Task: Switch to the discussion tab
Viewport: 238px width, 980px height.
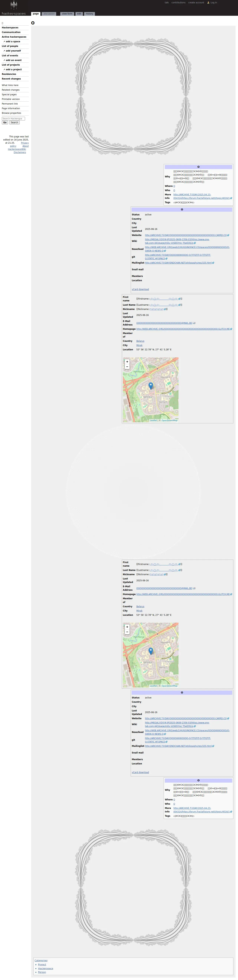Action: [x=49, y=14]
